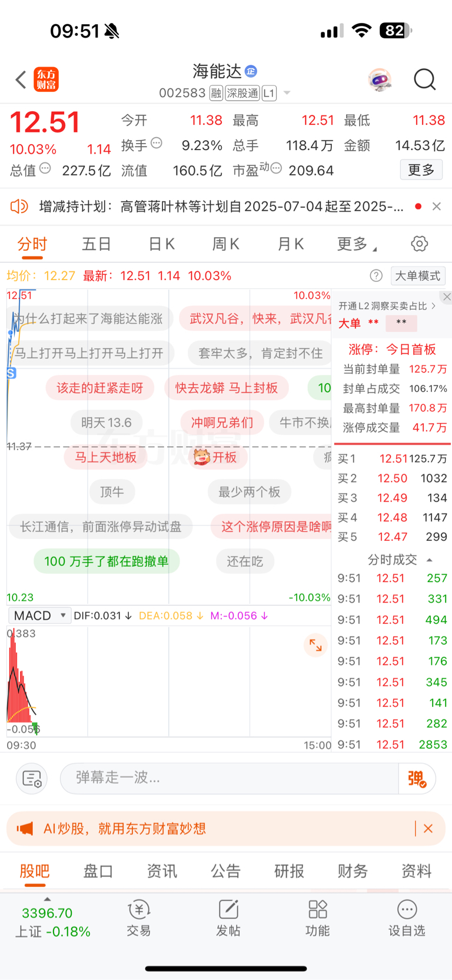Tap the 涨停: 今日首板 label
Image resolution: width=452 pixels, height=980 pixels.
point(392,350)
